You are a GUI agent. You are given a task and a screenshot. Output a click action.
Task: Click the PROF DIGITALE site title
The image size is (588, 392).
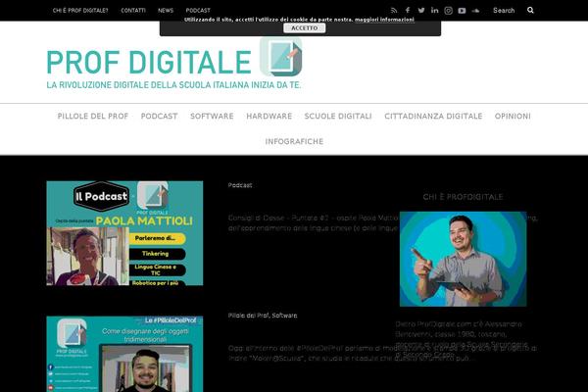[149, 63]
